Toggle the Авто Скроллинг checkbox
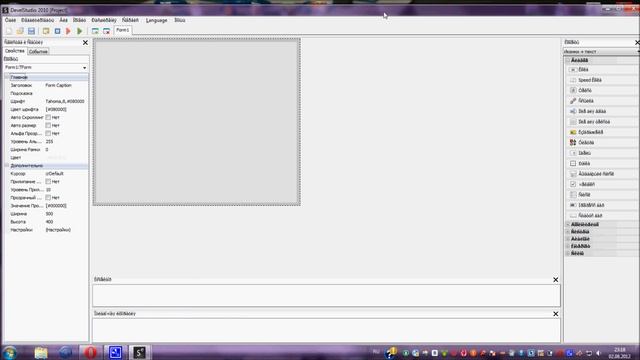Image resolution: width=640 pixels, height=360 pixels. coord(48,118)
